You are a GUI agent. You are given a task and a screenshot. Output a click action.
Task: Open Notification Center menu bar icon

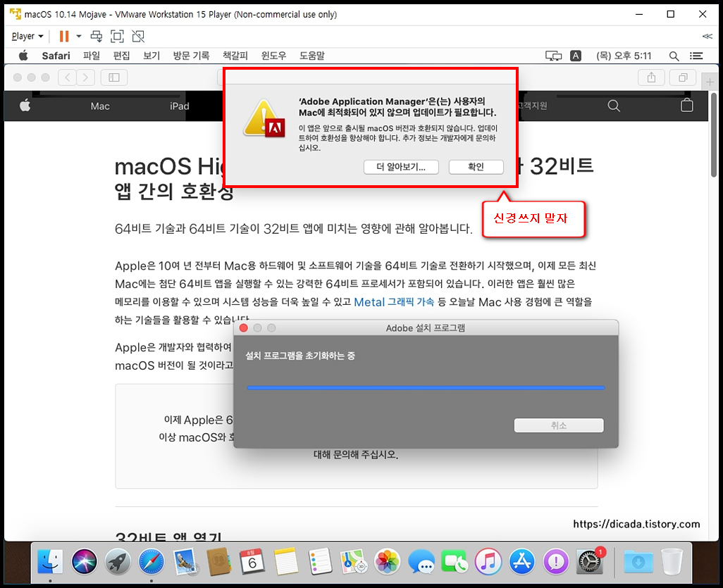point(696,56)
